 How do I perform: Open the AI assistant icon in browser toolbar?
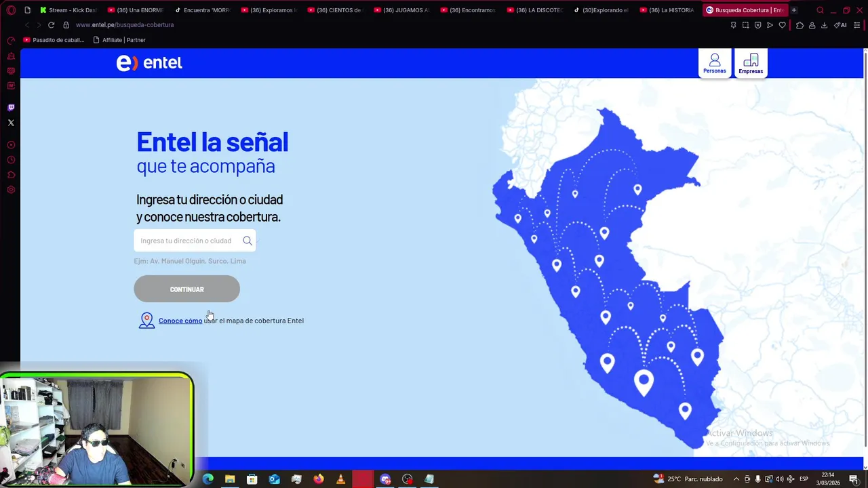coord(841,25)
